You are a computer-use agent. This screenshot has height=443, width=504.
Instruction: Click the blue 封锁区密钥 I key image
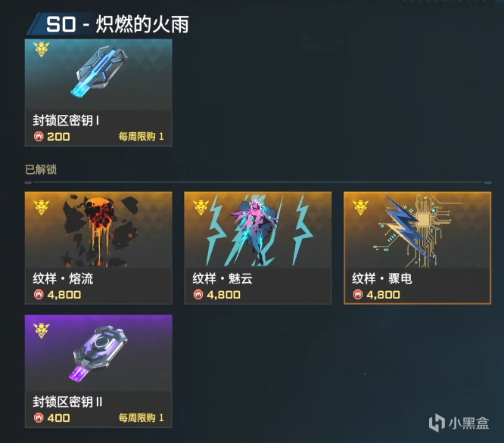pos(99,72)
